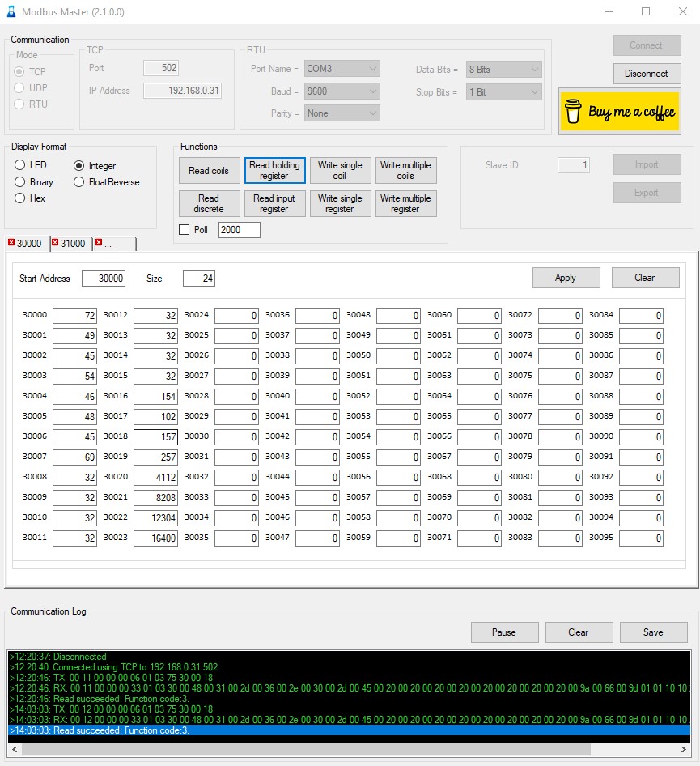
Task: Click Write multiple coils function button
Action: (405, 170)
